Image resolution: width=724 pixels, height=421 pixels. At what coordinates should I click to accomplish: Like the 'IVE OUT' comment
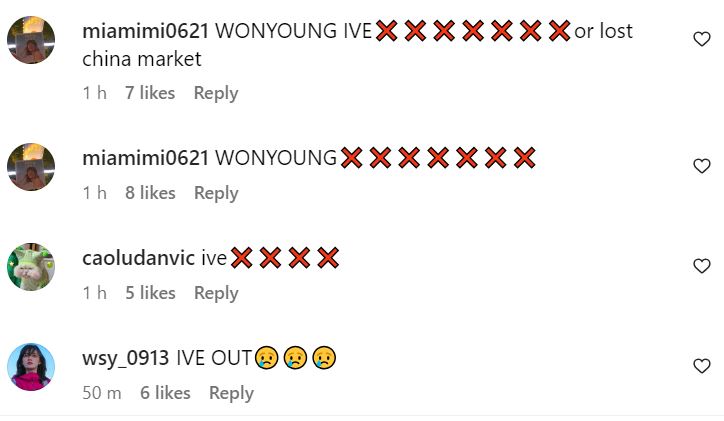click(x=701, y=366)
